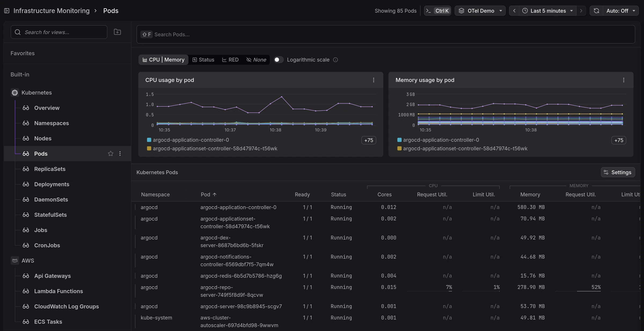Image resolution: width=644 pixels, height=331 pixels.
Task: Focus the Search Pods input field
Action: pyautogui.click(x=386, y=34)
